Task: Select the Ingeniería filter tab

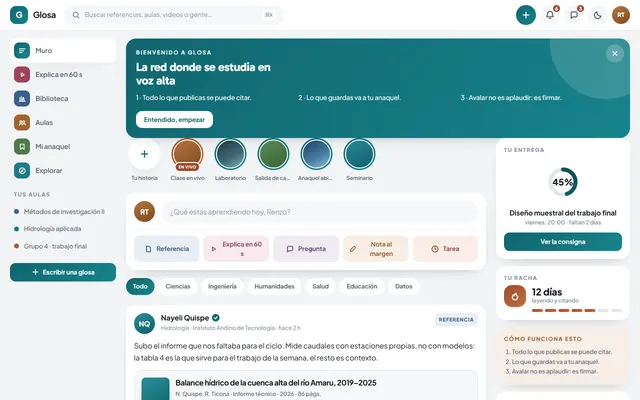Action: [x=222, y=287]
